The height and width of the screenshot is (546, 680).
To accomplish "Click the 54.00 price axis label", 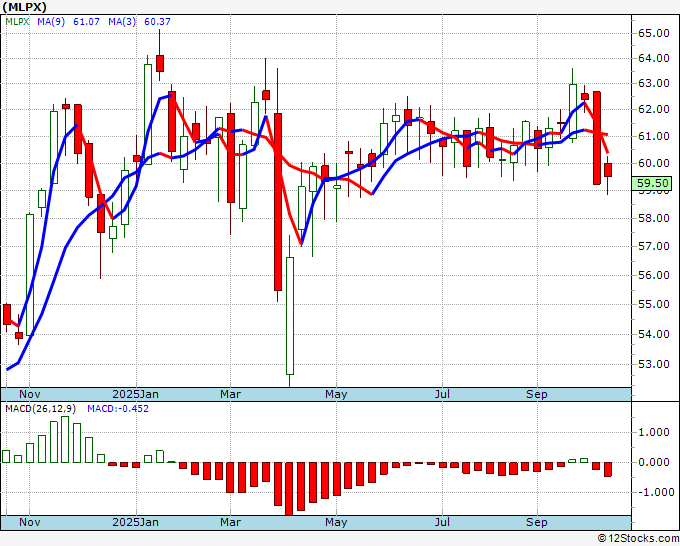I will pyautogui.click(x=653, y=334).
